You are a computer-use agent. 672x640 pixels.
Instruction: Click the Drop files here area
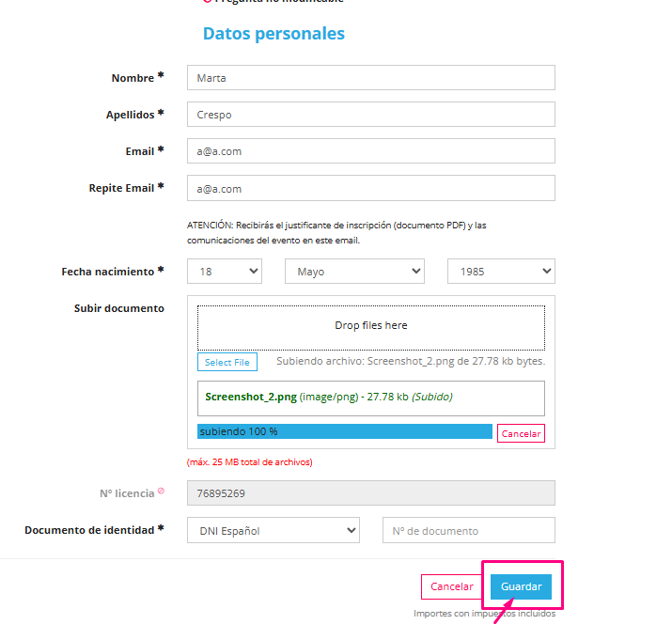pyautogui.click(x=371, y=328)
